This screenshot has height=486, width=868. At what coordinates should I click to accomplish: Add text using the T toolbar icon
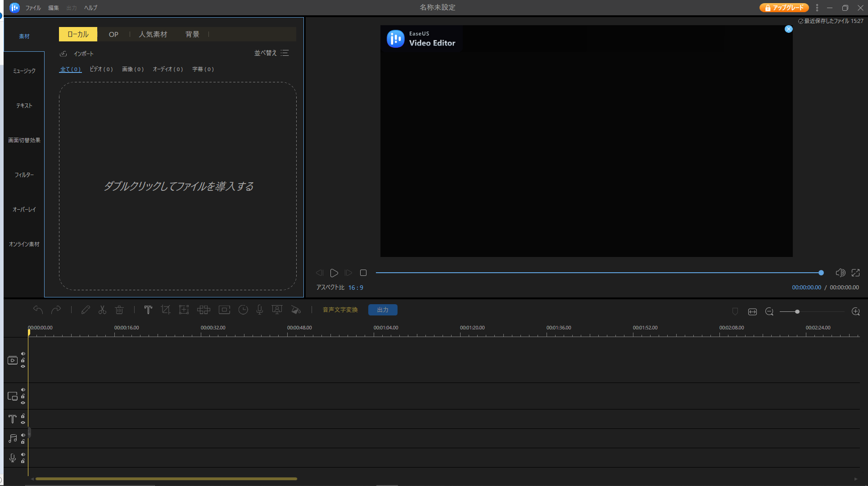coord(148,310)
